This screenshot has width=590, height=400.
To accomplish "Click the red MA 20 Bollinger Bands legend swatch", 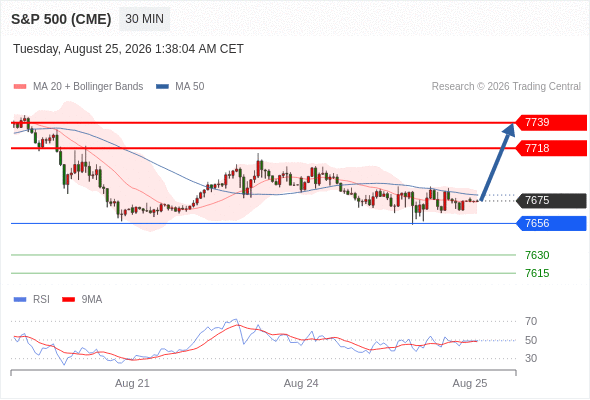I will click(x=20, y=87).
